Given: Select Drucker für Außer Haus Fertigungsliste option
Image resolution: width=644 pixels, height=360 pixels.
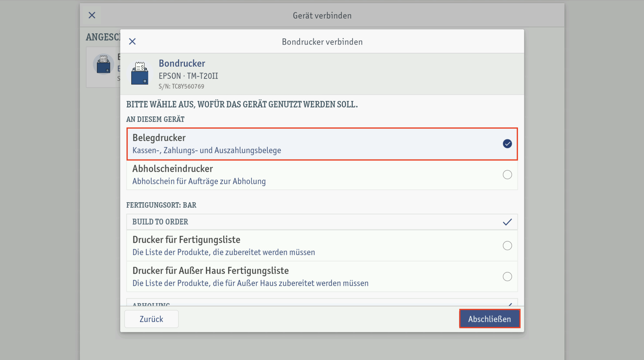Looking at the screenshot, I should [507, 277].
